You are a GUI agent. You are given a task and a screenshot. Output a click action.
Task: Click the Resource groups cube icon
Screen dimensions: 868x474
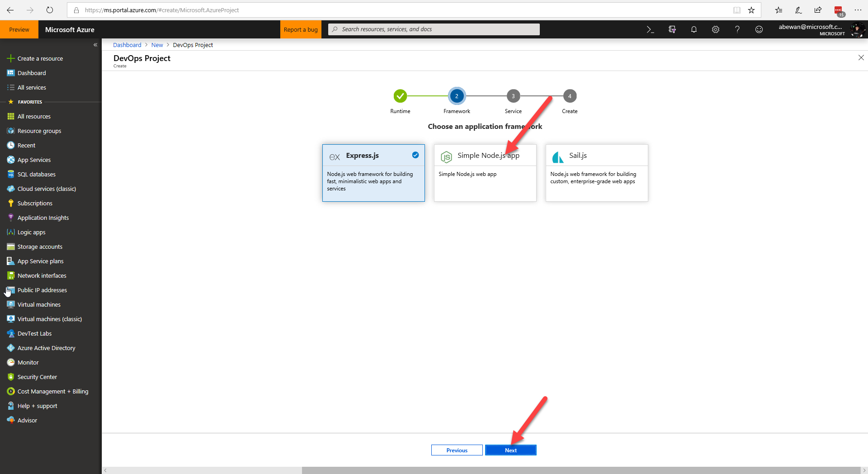(11, 131)
